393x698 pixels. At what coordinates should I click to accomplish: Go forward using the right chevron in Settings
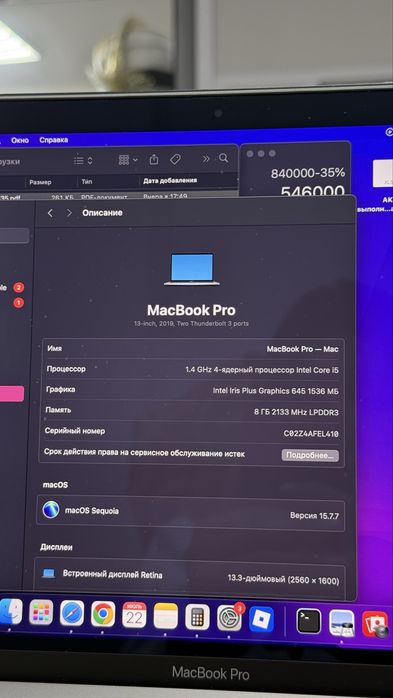click(69, 213)
